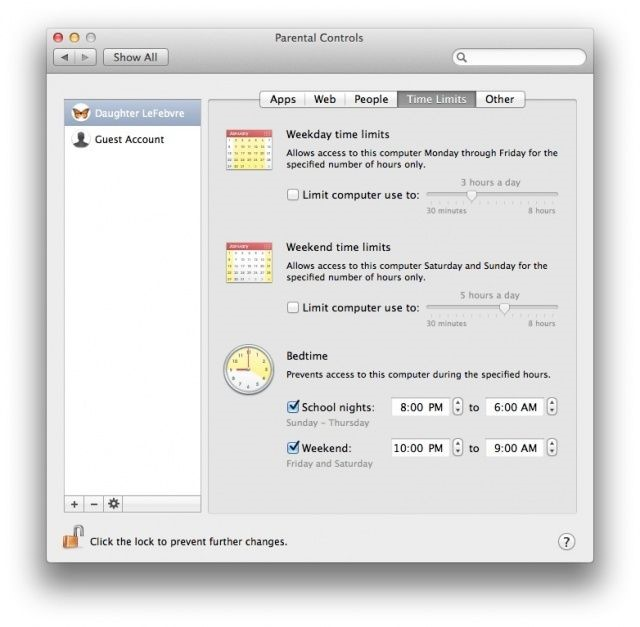
Task: Enable weekend Limit computer use checkbox
Action: click(293, 308)
